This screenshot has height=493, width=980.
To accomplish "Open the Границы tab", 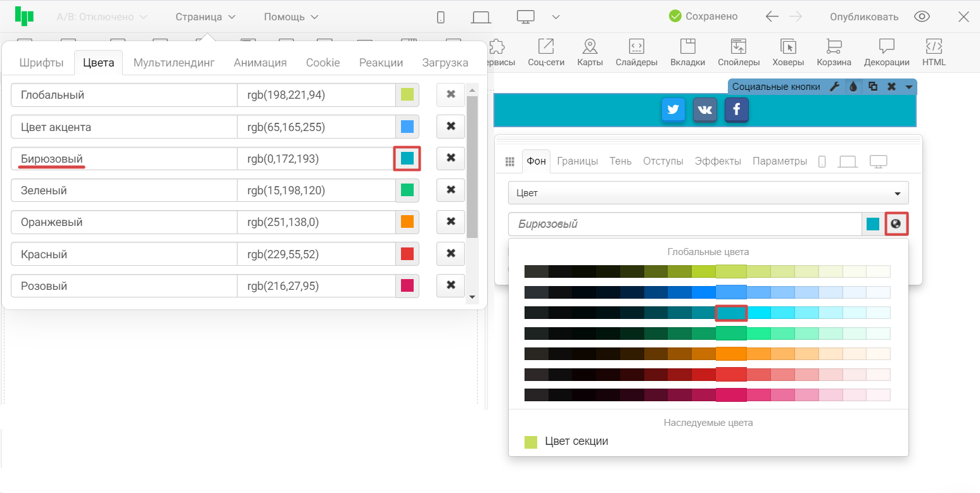I will point(577,161).
